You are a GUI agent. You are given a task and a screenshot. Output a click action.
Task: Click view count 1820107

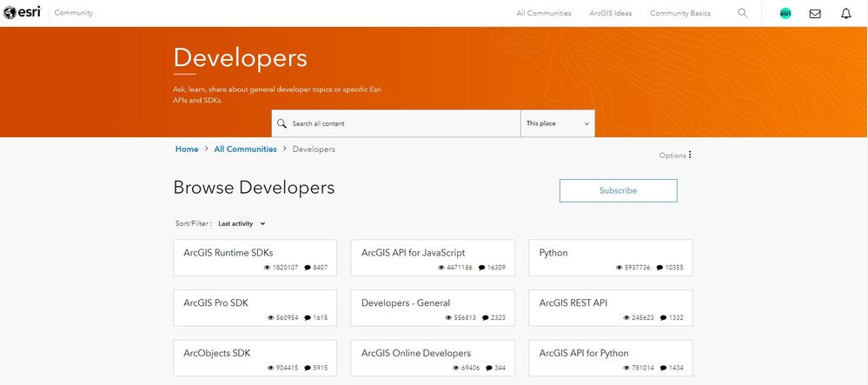(285, 268)
